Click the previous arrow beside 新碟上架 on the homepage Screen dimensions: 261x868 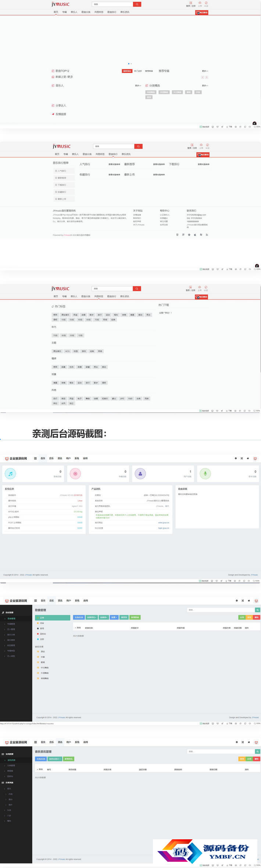(202, 77)
